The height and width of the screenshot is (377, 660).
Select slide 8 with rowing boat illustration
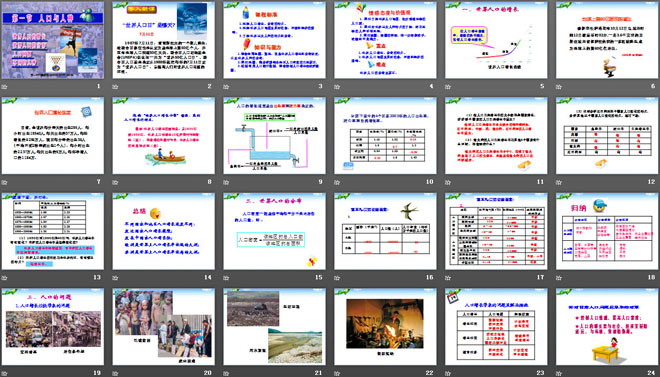[x=163, y=136]
